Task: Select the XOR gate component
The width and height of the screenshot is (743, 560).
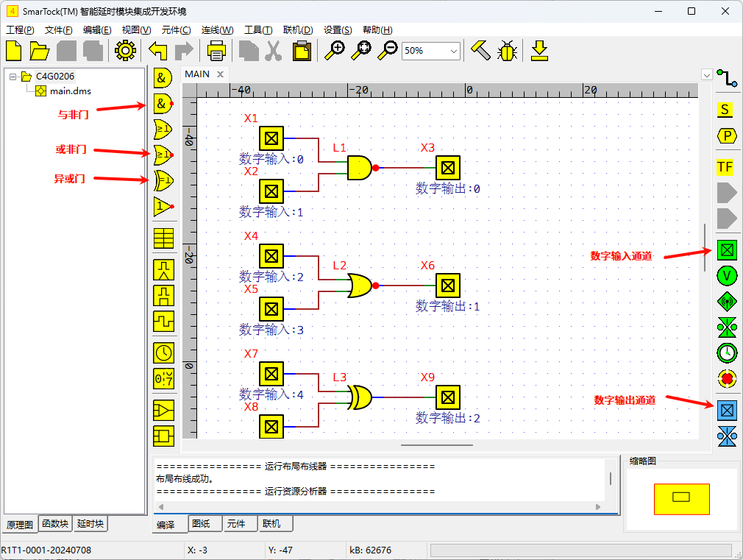Action: pyautogui.click(x=163, y=181)
